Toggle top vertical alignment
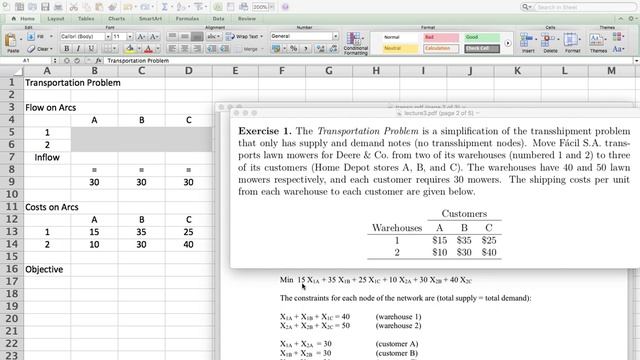The width and height of the screenshot is (640, 360). coord(173,36)
